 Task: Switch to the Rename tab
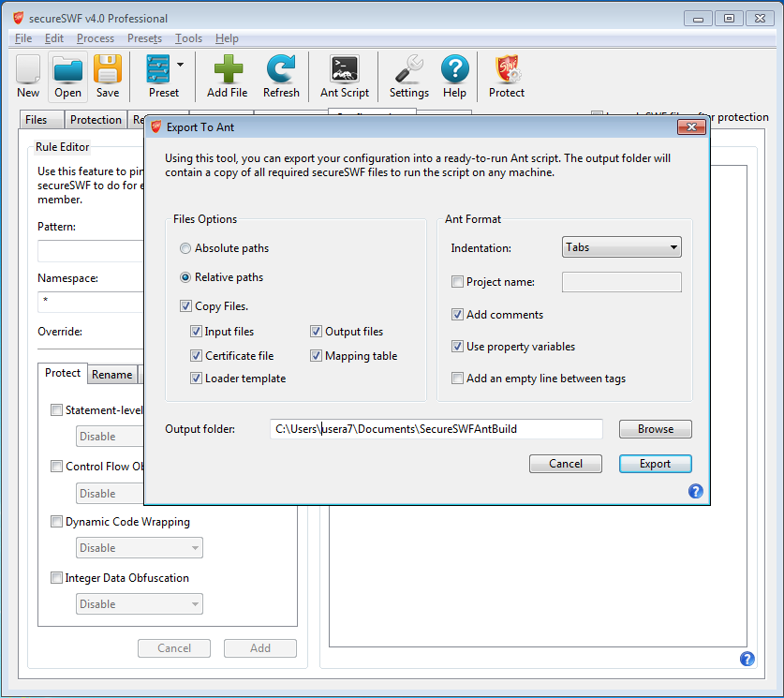[112, 374]
